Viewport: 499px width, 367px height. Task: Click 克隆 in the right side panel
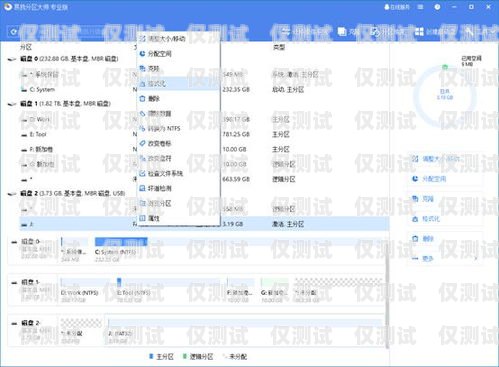445,199
